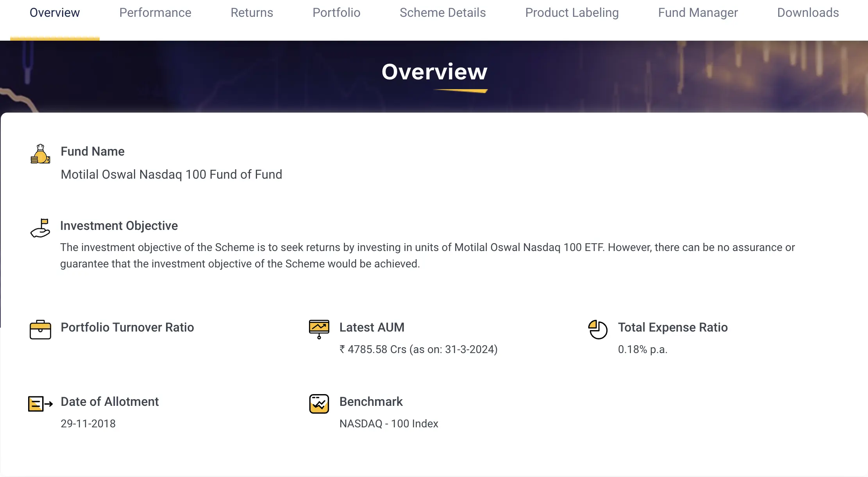
Task: Click the Total Expense Ratio pie icon
Action: coord(598,330)
